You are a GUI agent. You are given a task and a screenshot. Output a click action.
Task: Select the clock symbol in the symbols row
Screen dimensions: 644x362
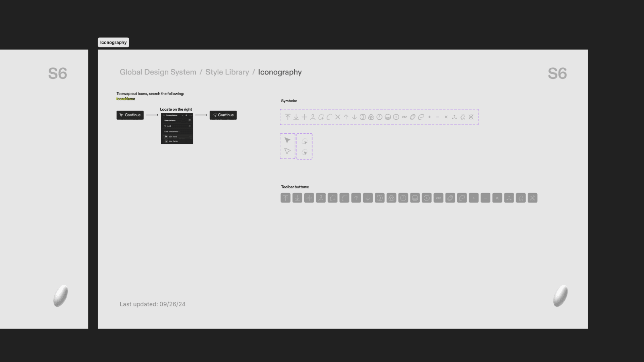pos(379,117)
